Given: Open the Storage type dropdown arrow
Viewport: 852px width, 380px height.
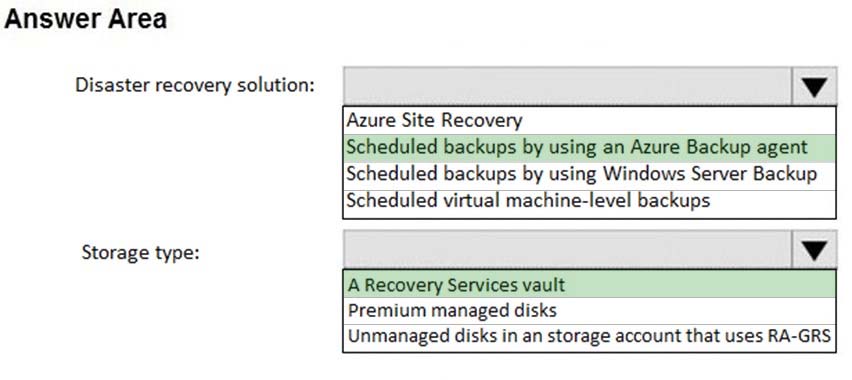Looking at the screenshot, I should pos(814,250).
